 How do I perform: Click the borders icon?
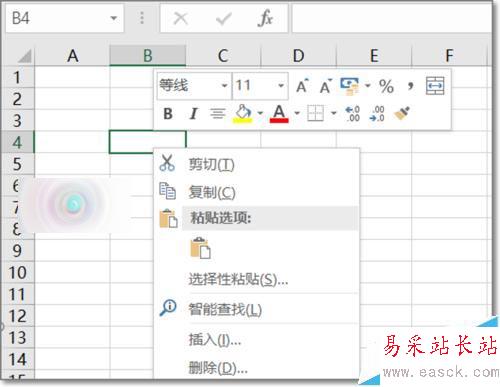click(315, 113)
